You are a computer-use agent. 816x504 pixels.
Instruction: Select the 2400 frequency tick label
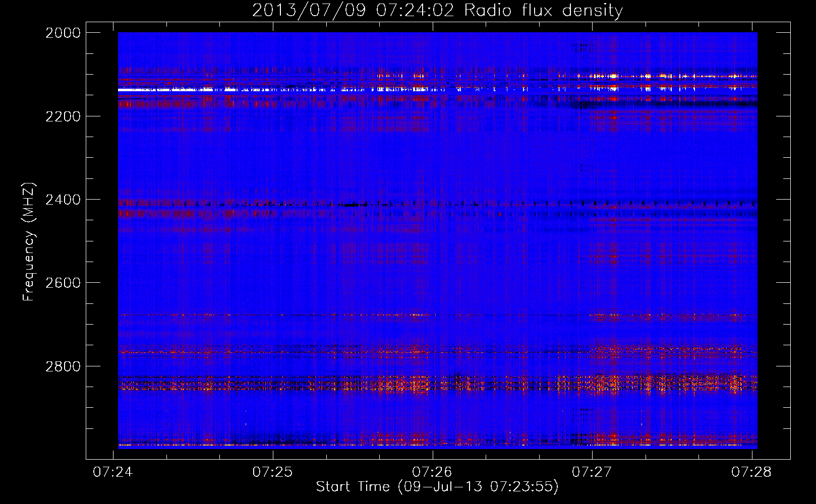[63, 200]
